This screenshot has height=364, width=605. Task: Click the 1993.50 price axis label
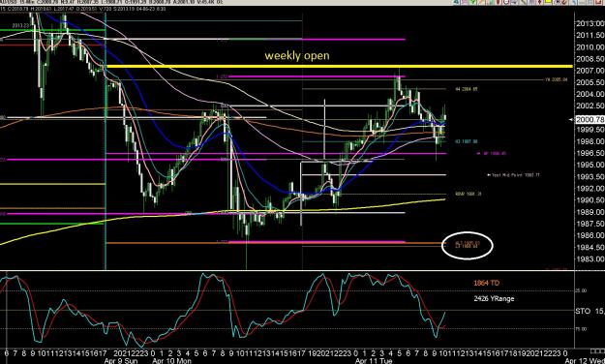(x=590, y=177)
